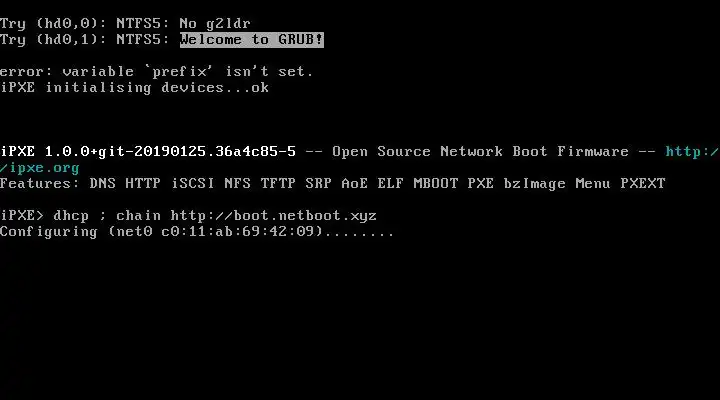The image size is (720, 400).
Task: Click the 'Configuring' status text
Action: (x=49, y=232)
